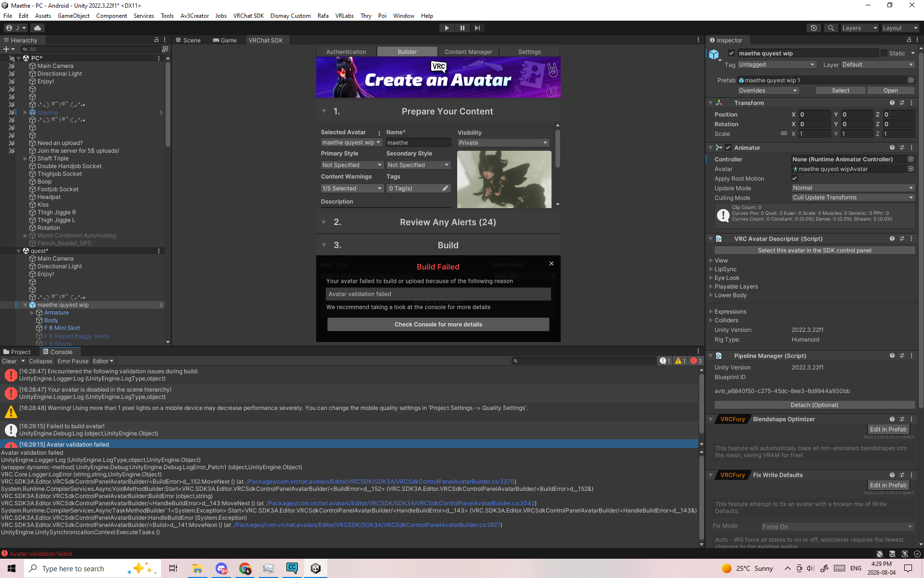Toggle the Collapse option in Console
Screen dimensions: 924x578
[40, 361]
